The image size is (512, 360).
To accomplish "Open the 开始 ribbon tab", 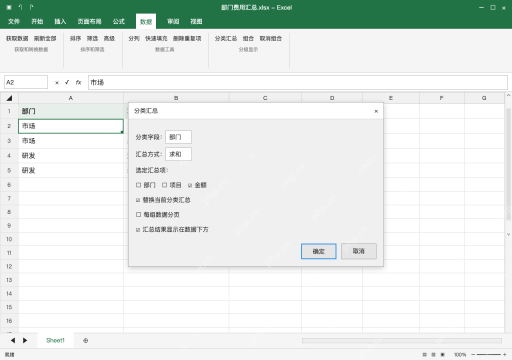I will pos(37,22).
